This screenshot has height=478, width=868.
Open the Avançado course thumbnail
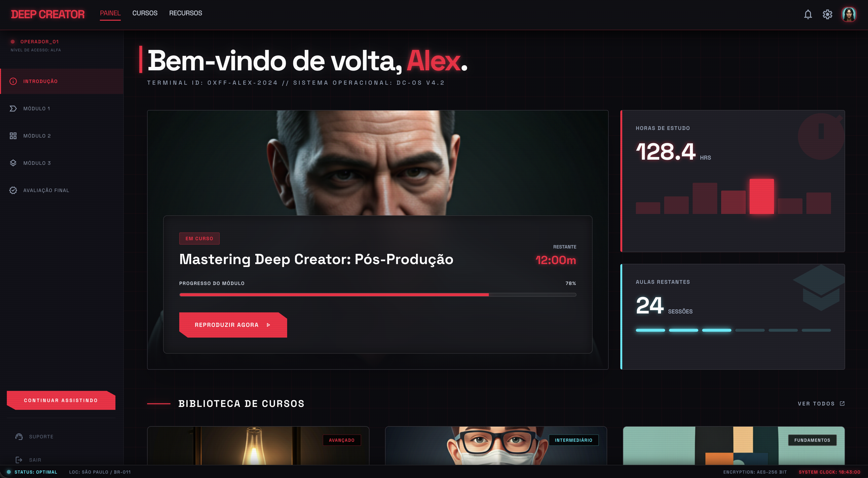(258, 446)
